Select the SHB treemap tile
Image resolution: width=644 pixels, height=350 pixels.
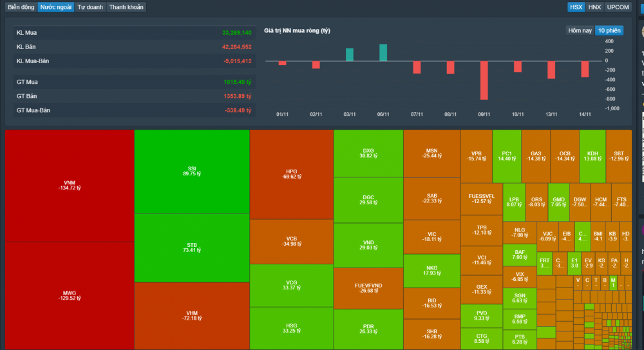431,334
